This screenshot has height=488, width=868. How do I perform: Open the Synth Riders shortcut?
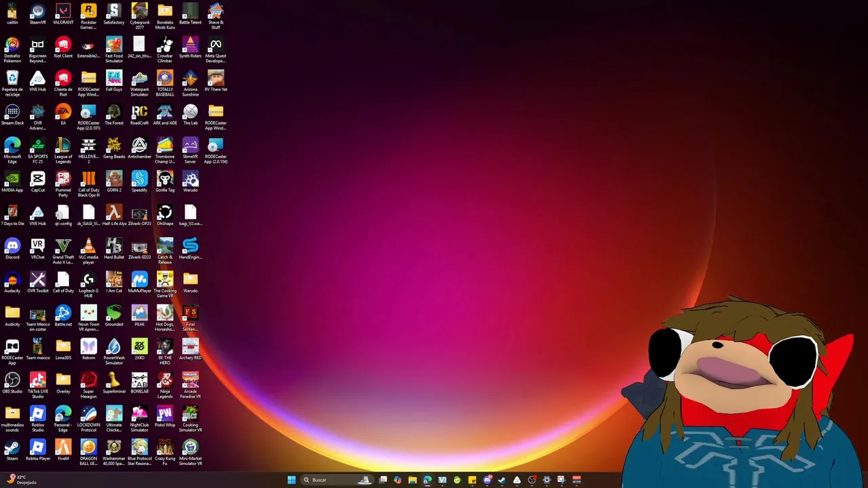pos(190,47)
